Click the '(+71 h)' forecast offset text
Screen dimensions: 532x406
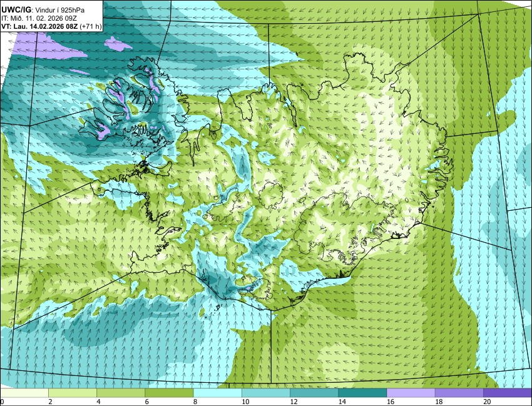(90, 26)
